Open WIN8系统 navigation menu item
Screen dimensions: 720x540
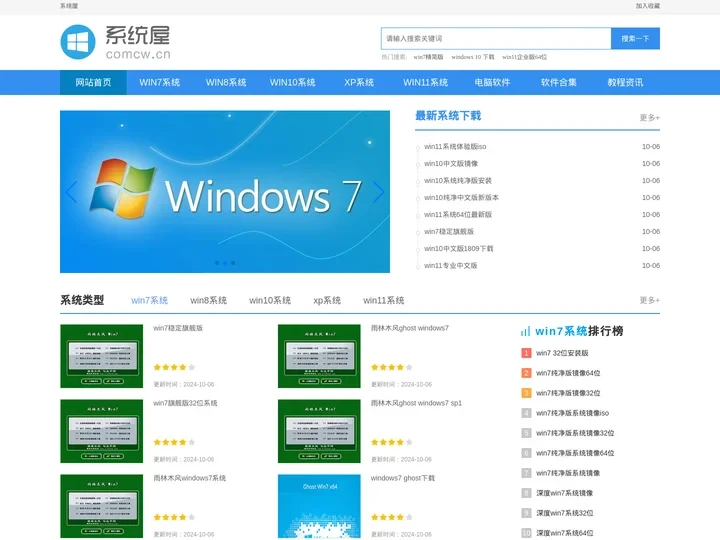pos(226,83)
